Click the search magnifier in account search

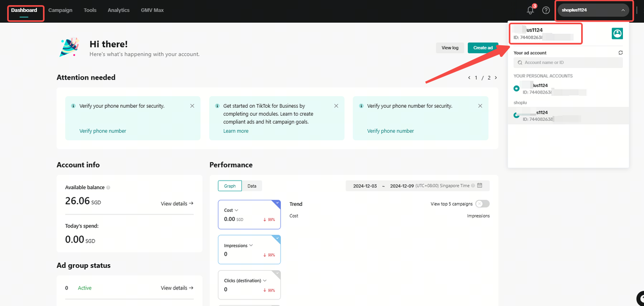point(520,62)
